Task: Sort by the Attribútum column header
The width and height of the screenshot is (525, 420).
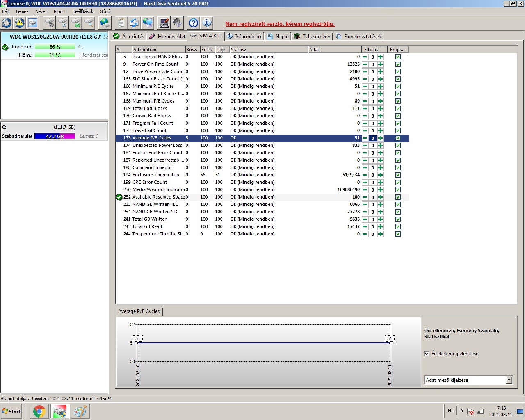Action: tap(158, 50)
